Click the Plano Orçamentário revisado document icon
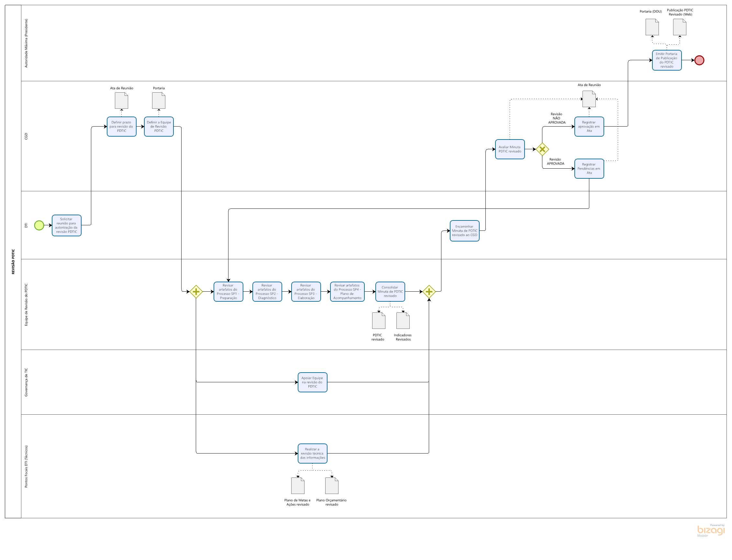This screenshot has width=732, height=560. (331, 486)
